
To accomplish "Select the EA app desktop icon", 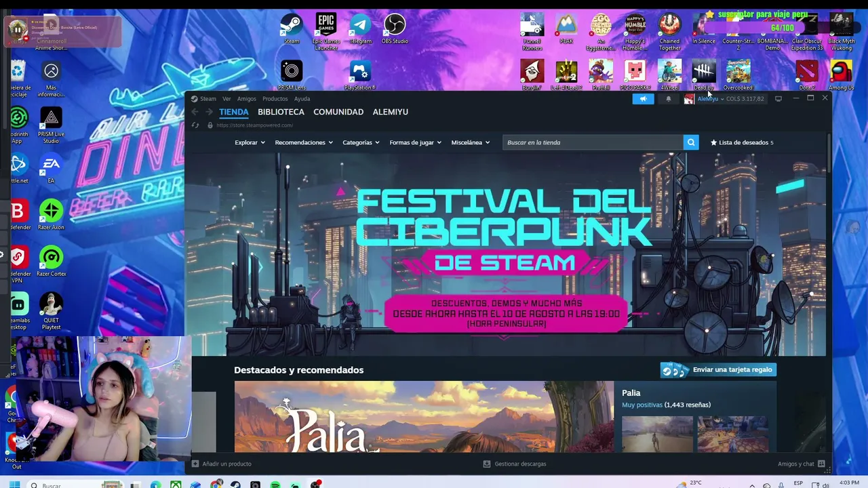I will (x=51, y=168).
